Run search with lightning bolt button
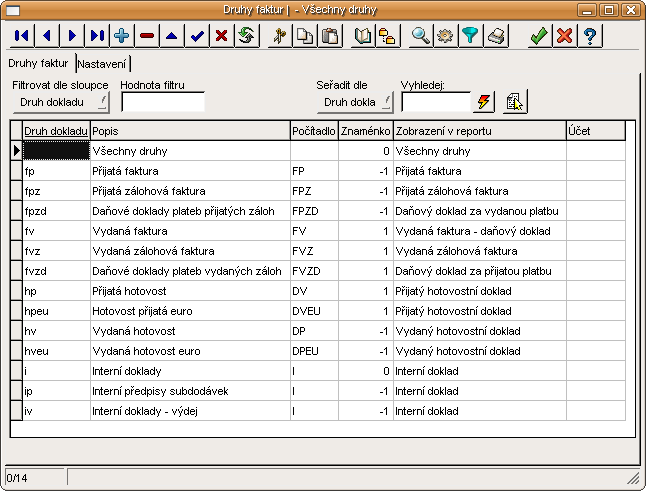Image resolution: width=646 pixels, height=491 pixels. pos(485,101)
